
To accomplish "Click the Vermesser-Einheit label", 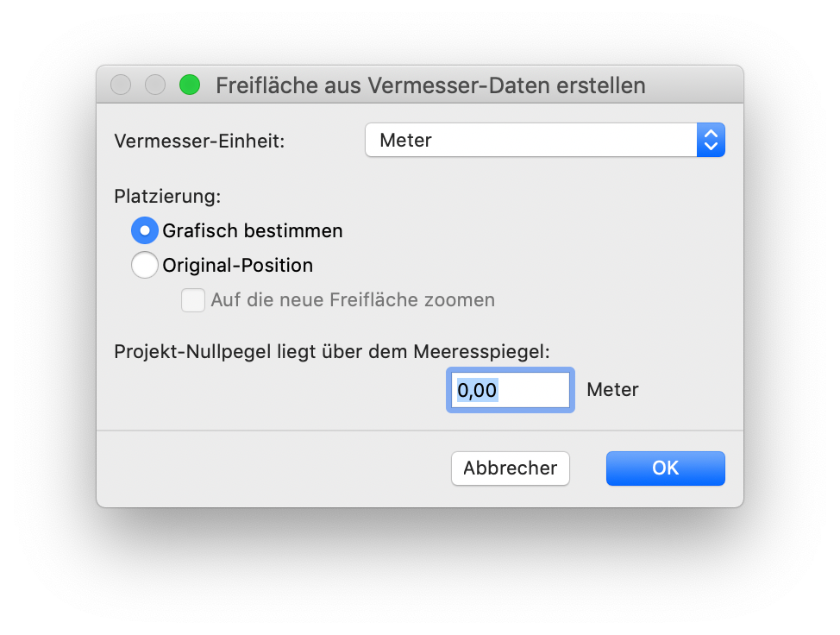I will (199, 141).
